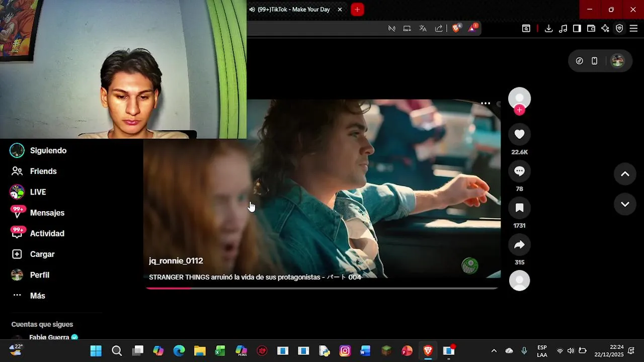
Task: Pause the playing Stranger Things video
Action: pos(322,189)
